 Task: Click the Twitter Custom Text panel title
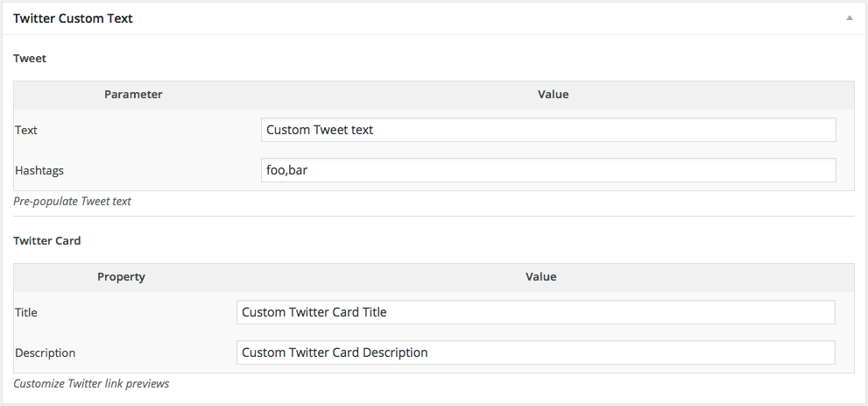(x=73, y=18)
